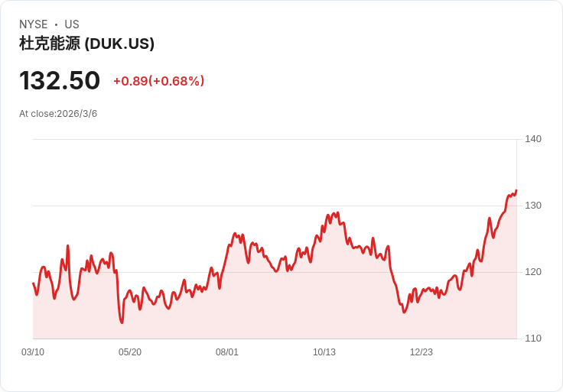Select the current price 132.50
Image resolution: width=563 pixels, height=392 pixels.
click(x=60, y=81)
